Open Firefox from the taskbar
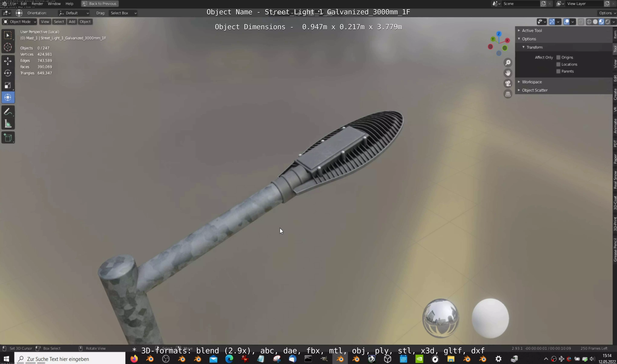 [x=134, y=359]
